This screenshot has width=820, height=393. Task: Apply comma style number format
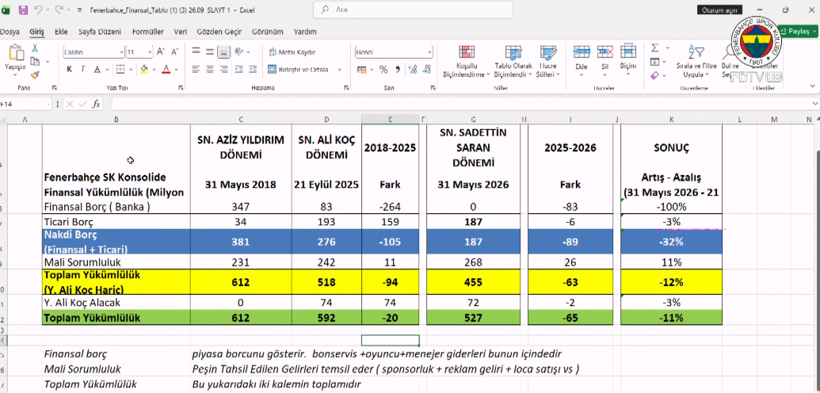(397, 70)
